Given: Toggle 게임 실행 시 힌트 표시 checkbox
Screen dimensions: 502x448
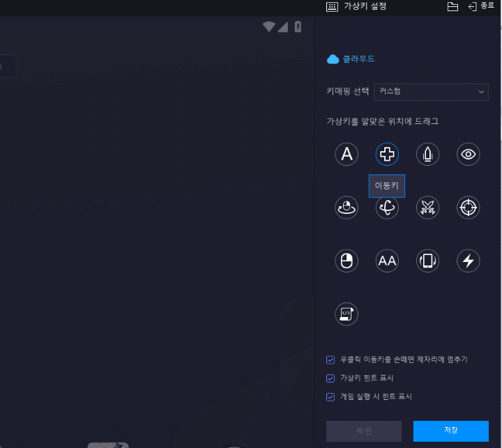Looking at the screenshot, I should coord(330,397).
